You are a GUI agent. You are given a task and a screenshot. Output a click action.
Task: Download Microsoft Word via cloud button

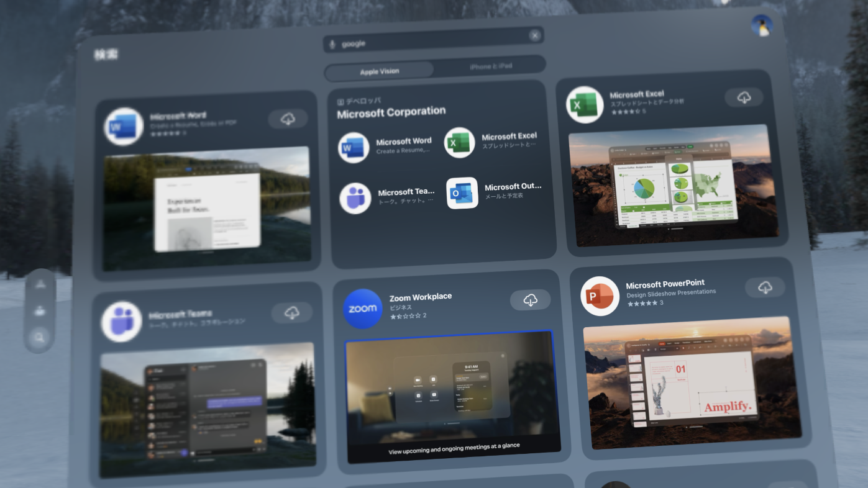point(288,119)
